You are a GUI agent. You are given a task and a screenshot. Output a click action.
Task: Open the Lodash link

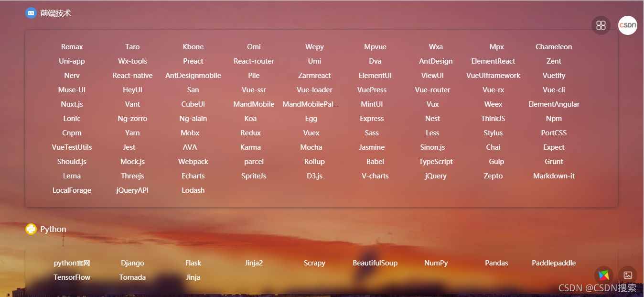(193, 190)
